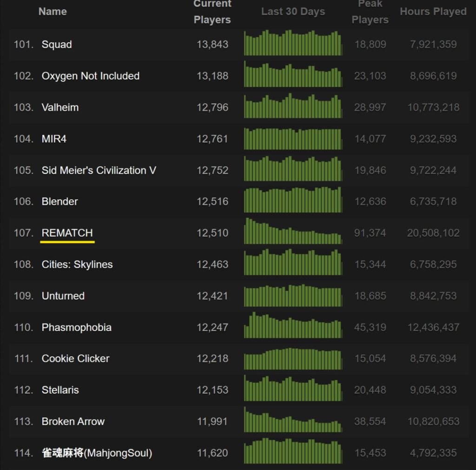Open the Squad game link

tap(57, 45)
